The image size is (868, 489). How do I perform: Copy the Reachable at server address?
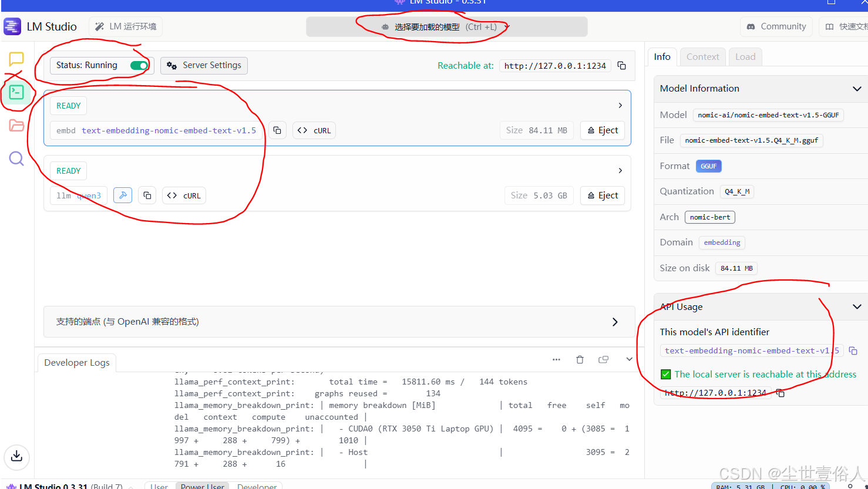coord(622,66)
